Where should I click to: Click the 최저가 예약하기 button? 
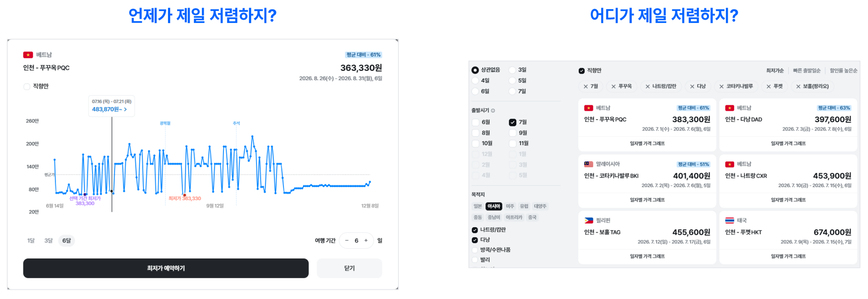click(166, 268)
